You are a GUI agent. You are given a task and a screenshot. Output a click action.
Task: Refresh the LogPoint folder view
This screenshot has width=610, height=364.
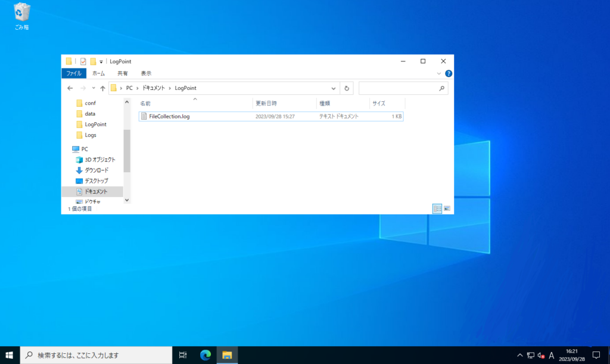[x=347, y=88]
